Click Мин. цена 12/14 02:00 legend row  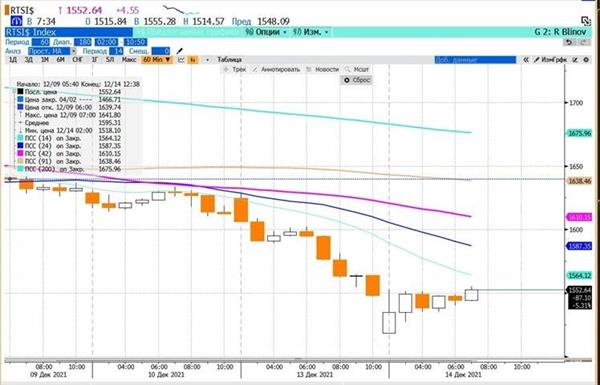[x=69, y=131]
